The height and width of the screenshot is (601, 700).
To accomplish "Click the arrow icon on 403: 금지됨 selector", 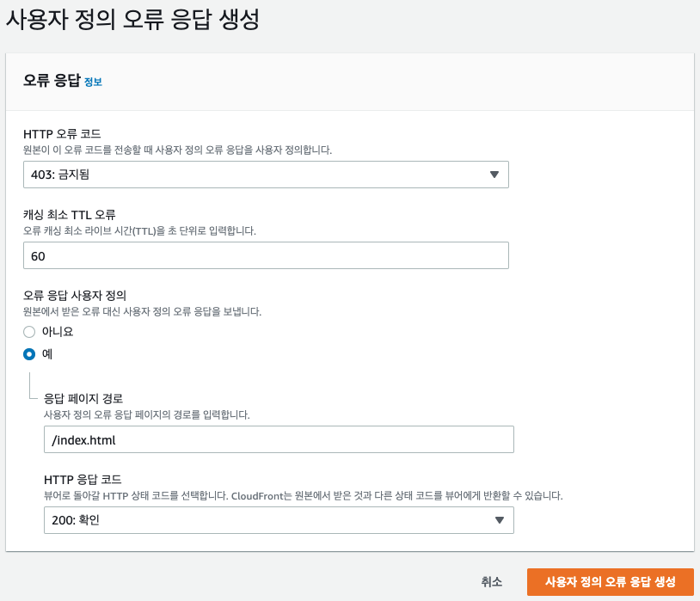I will (x=494, y=175).
